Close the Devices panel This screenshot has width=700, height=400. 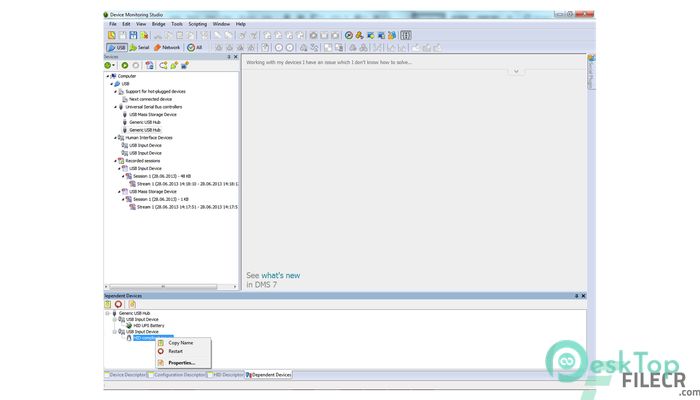tap(236, 57)
